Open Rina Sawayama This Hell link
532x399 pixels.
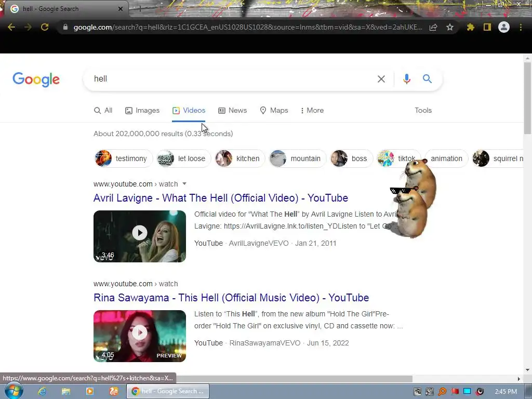point(231,298)
